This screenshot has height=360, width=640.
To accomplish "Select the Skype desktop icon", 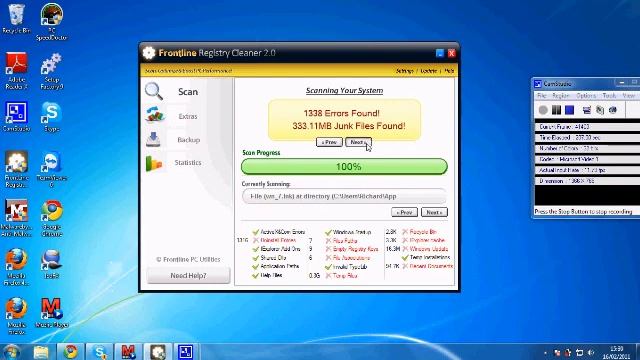I will (x=51, y=117).
